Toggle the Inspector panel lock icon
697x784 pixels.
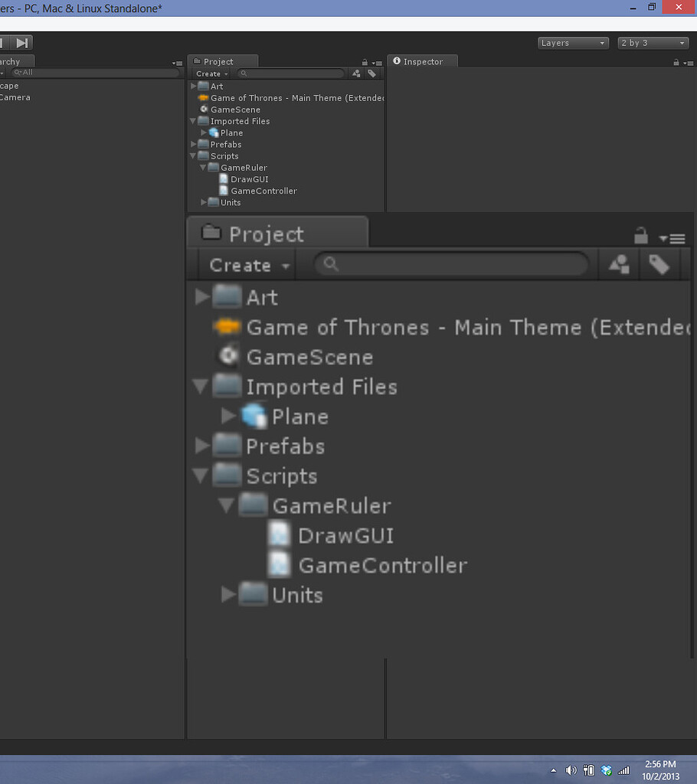tap(676, 62)
